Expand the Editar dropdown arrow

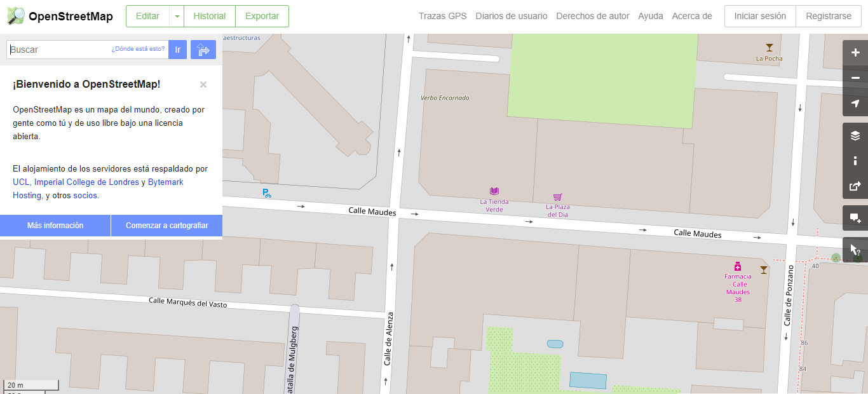coord(177,17)
